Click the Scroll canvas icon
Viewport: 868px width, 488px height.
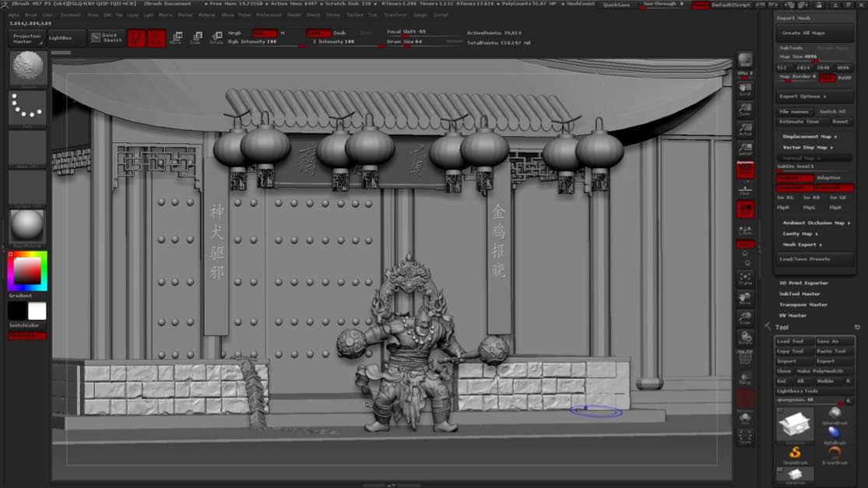coord(745,90)
